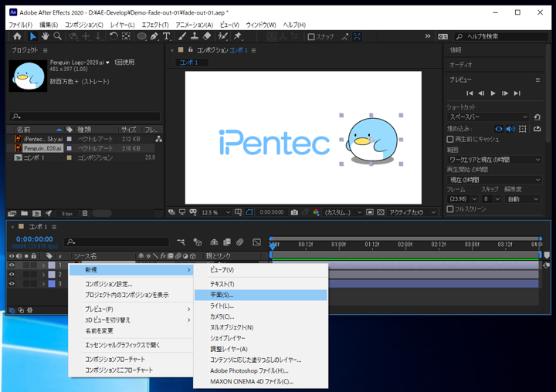This screenshot has width=556, height=392.
Task: Select the Rotation tool
Action: [x=114, y=36]
